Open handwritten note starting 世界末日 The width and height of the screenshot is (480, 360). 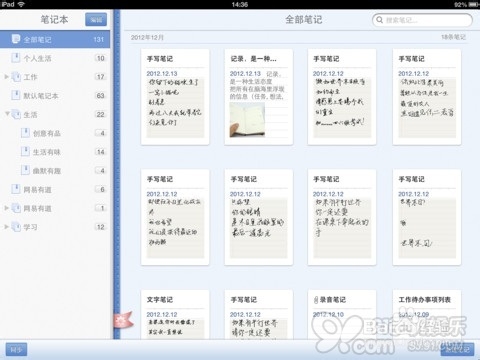[x=427, y=217]
